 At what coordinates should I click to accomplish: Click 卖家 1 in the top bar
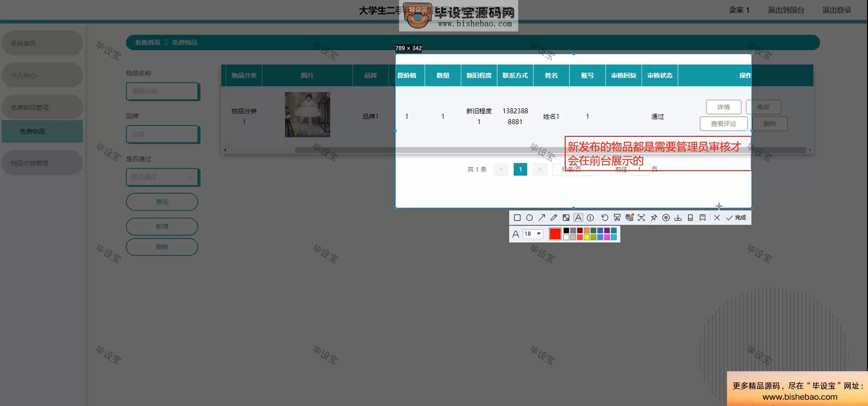tap(739, 10)
